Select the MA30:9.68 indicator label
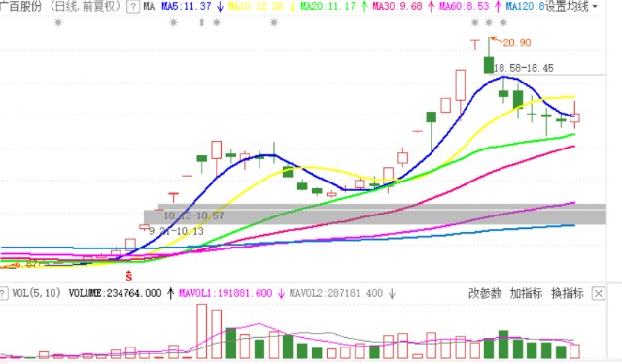 (397, 7)
